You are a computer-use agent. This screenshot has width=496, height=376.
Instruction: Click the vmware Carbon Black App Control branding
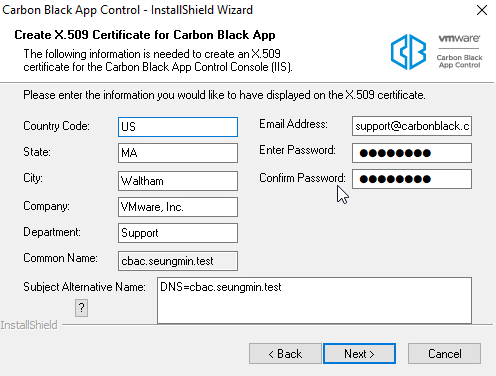click(459, 51)
